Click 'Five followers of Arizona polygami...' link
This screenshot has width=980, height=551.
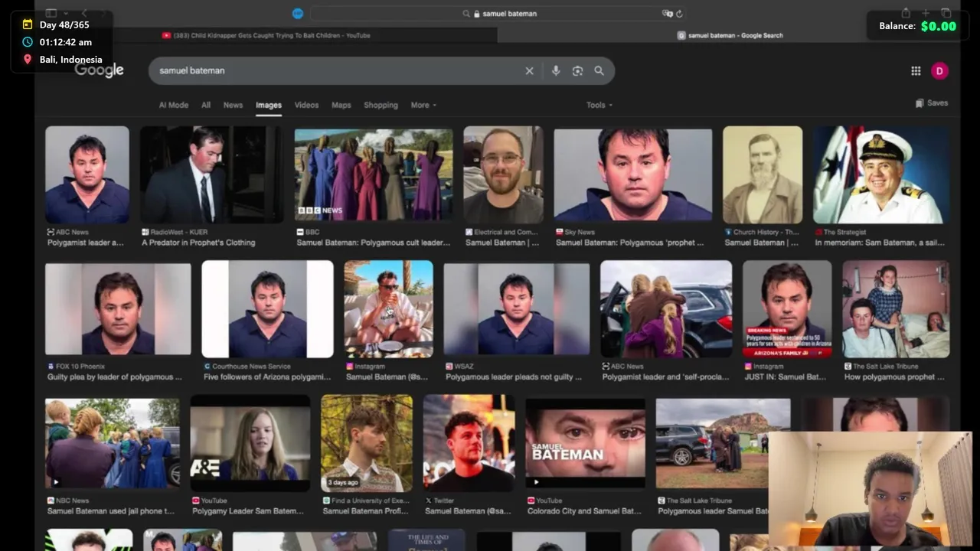coord(268,377)
